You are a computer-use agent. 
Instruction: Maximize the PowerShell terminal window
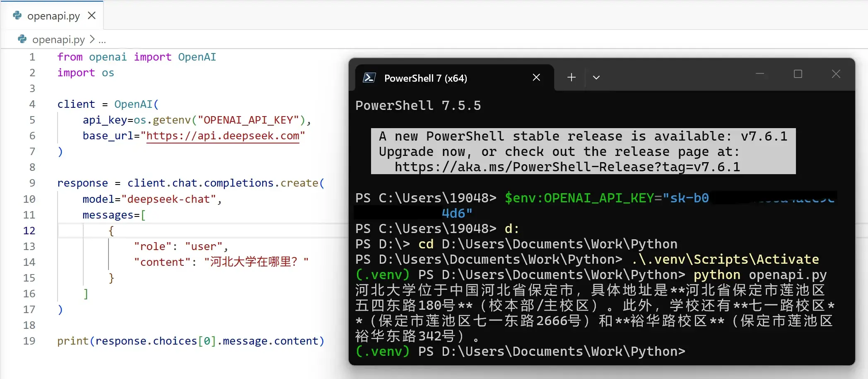(798, 74)
